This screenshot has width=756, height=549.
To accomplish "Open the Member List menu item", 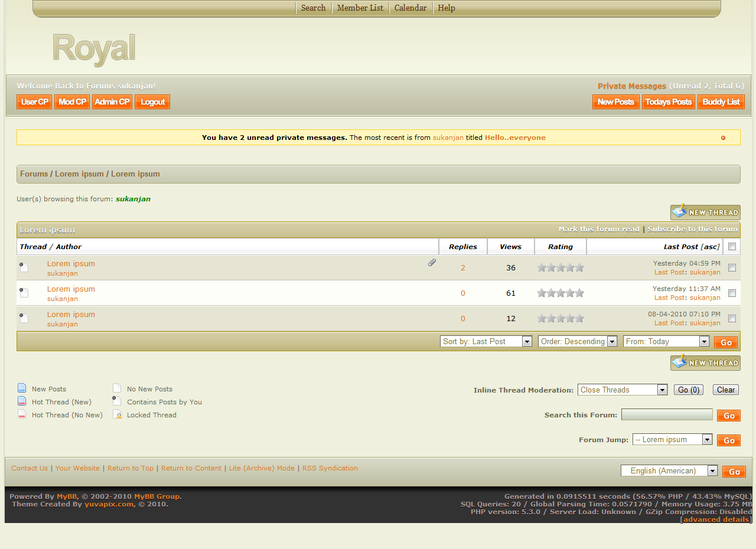I will point(360,8).
